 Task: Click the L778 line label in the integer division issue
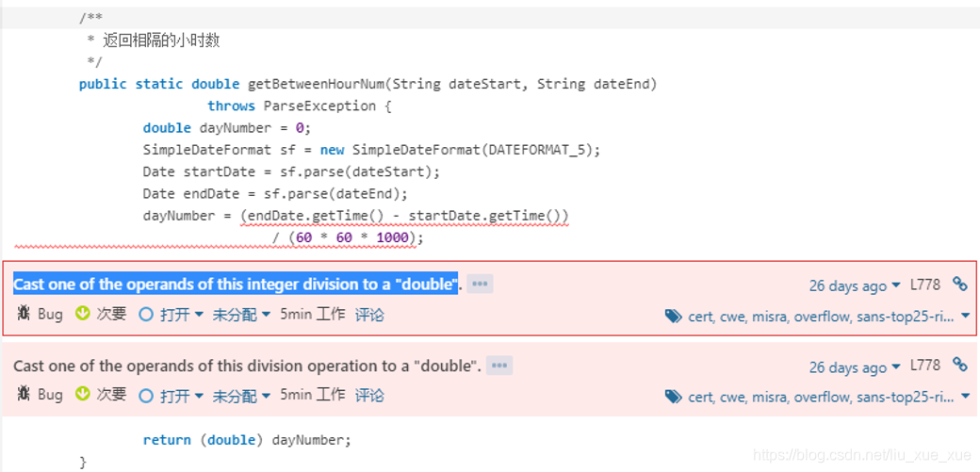pos(925,285)
